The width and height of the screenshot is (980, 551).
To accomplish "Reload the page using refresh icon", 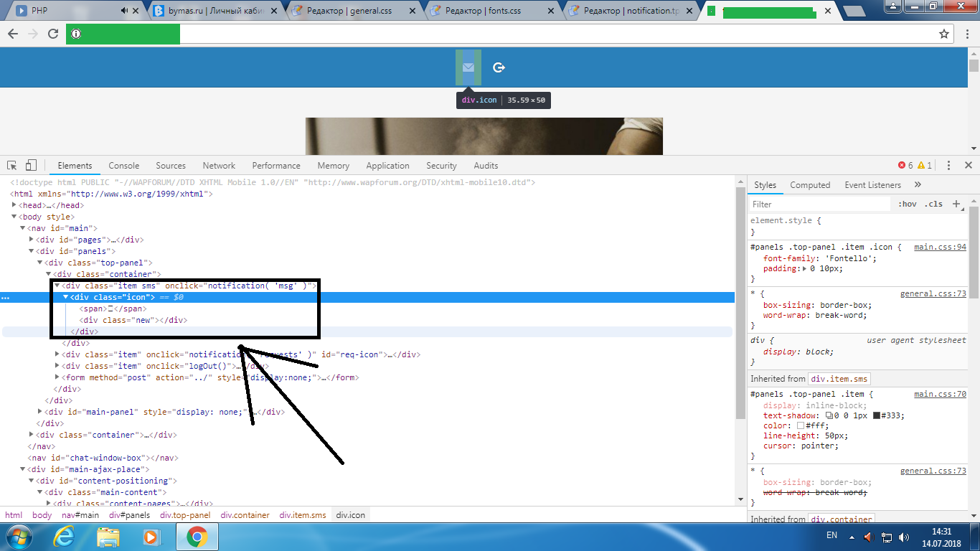I will (x=53, y=34).
